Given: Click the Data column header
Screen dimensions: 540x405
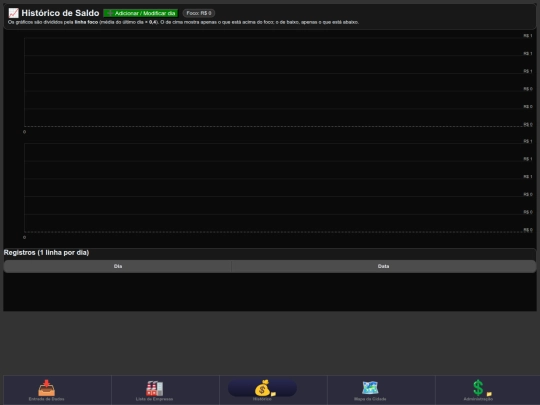Looking at the screenshot, I should tap(383, 266).
